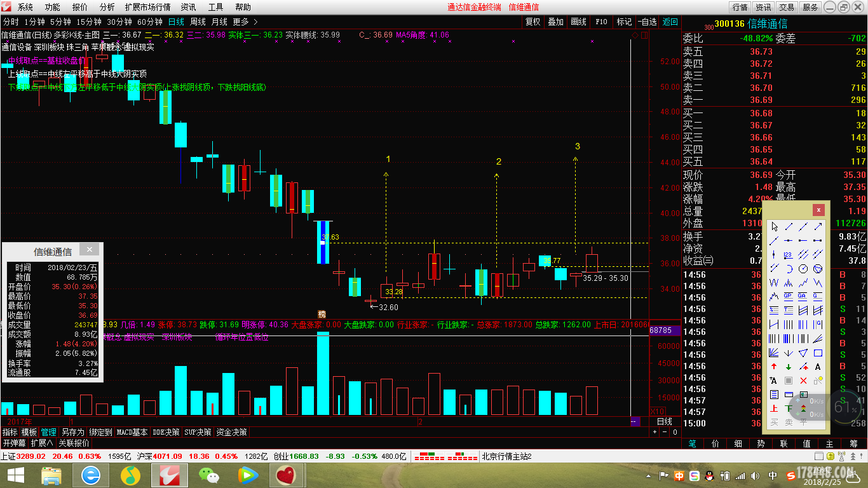Open the 功能 menu
The image size is (868, 488).
click(53, 7)
